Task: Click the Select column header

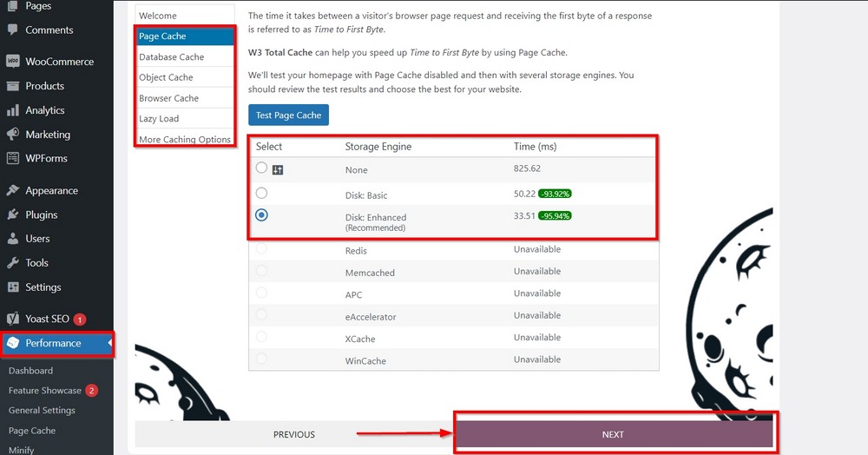Action: click(x=269, y=147)
